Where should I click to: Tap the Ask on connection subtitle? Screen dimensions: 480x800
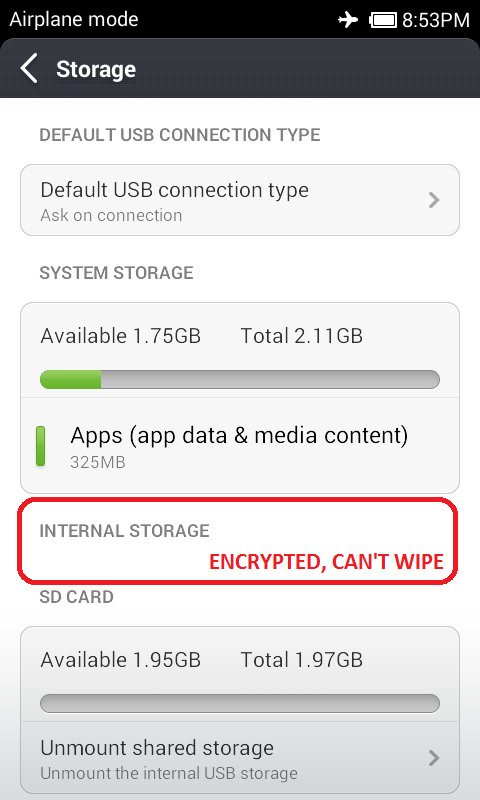pyautogui.click(x=111, y=215)
